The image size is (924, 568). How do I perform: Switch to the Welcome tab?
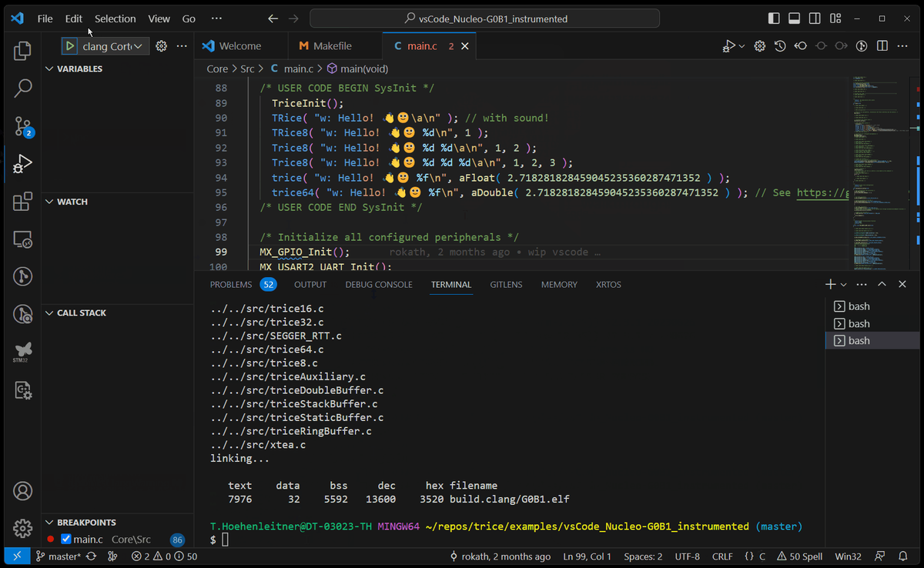tap(239, 46)
